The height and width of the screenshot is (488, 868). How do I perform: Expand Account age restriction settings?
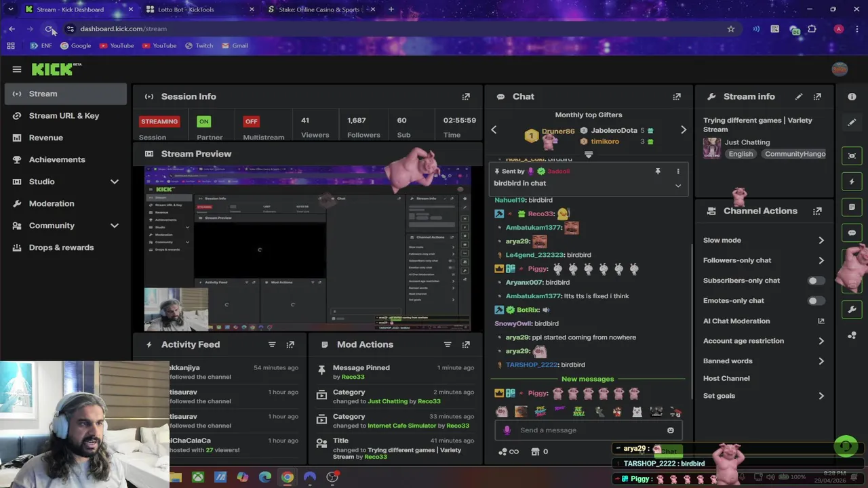click(x=821, y=341)
